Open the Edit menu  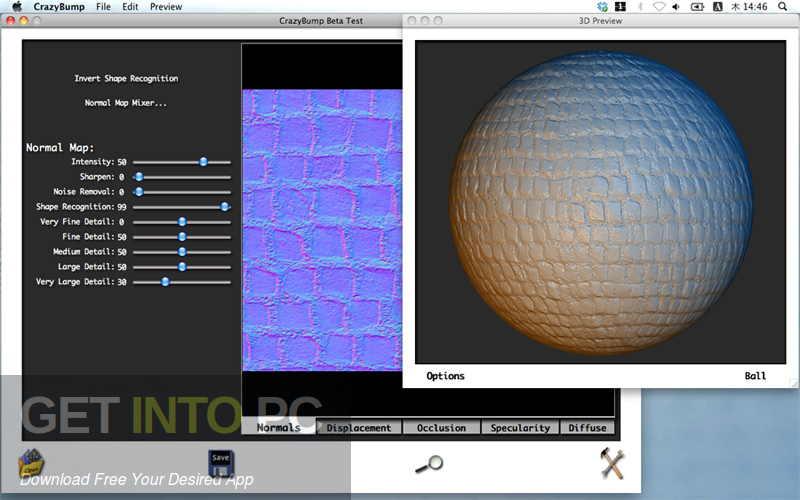tap(130, 7)
